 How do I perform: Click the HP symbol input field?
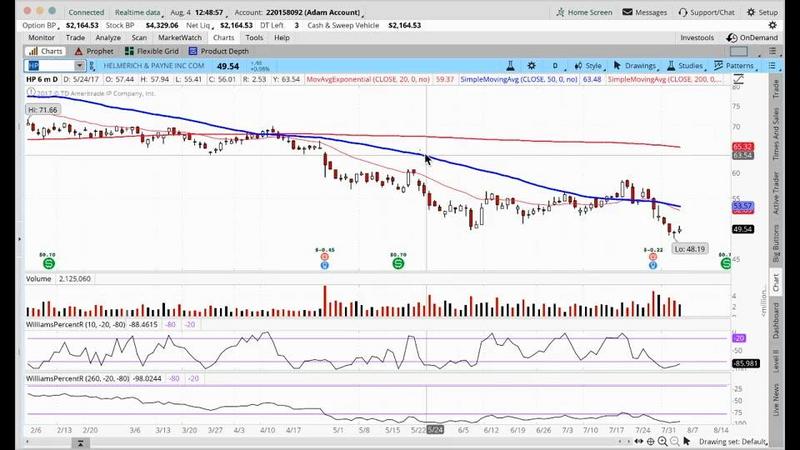50,66
